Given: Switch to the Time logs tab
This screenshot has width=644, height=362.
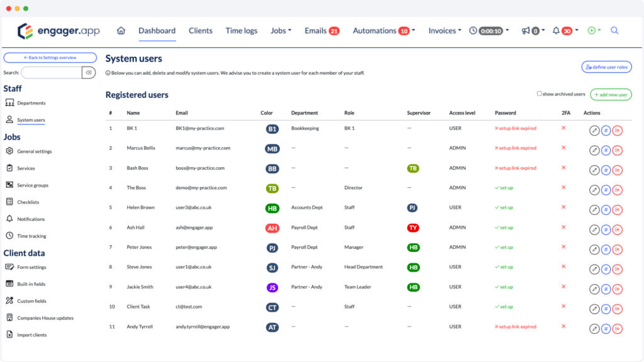Looking at the screenshot, I should (241, 31).
